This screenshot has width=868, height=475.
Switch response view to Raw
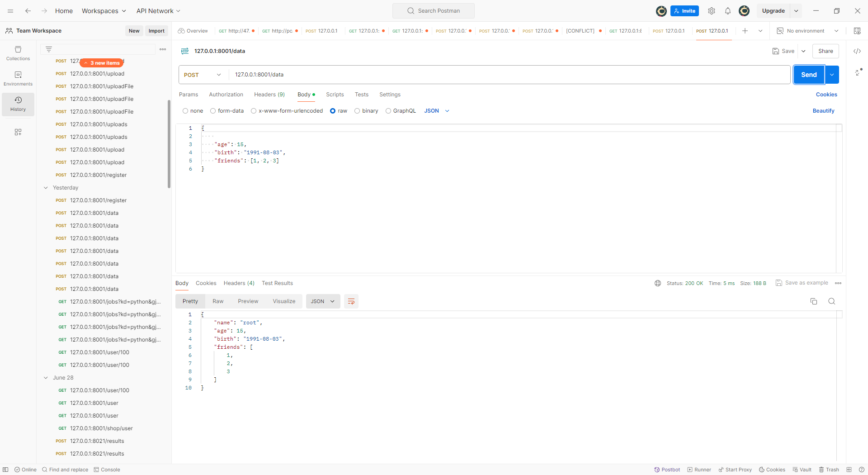click(218, 301)
